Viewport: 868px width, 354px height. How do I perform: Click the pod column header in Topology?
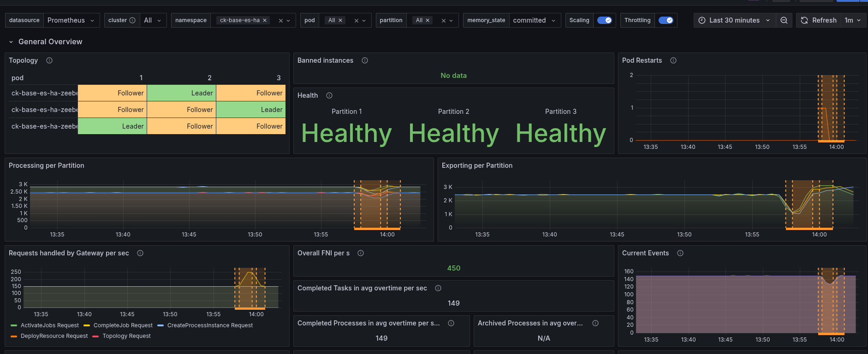[x=18, y=78]
